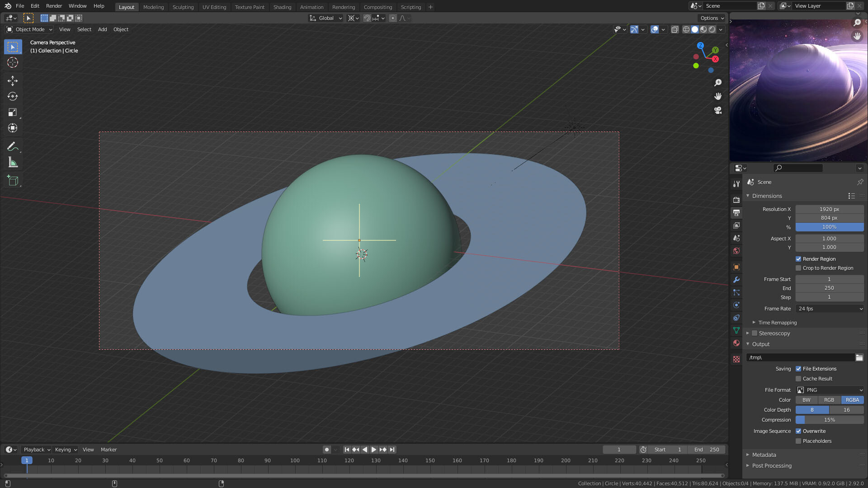Click the Add Cube tool
The height and width of the screenshot is (488, 868).
coord(13,181)
